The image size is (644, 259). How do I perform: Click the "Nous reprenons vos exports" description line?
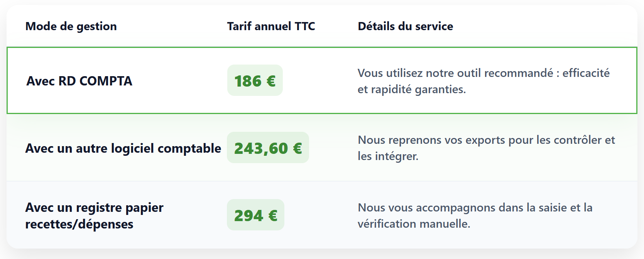pyautogui.click(x=486, y=140)
